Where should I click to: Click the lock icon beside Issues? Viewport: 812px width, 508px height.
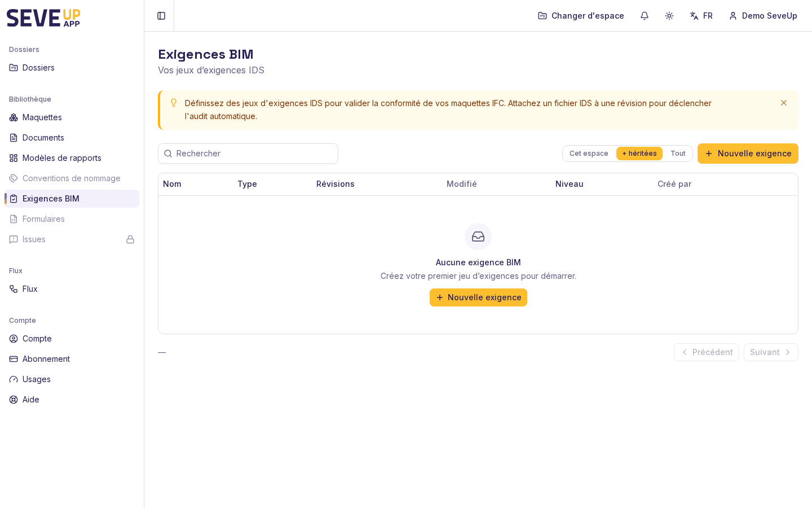point(130,239)
